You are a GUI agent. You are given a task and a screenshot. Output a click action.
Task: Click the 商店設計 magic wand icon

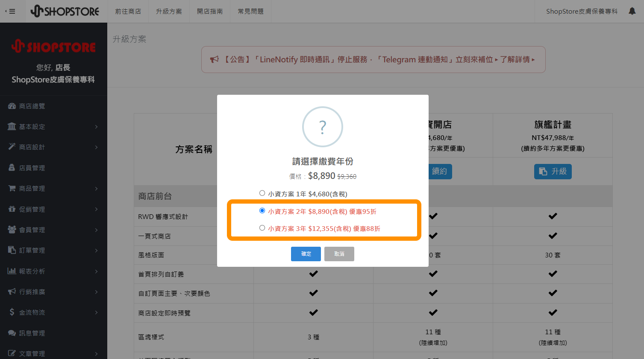(x=12, y=147)
